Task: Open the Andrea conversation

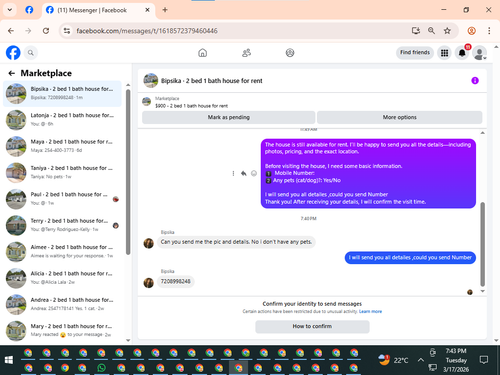Action: tap(62, 304)
